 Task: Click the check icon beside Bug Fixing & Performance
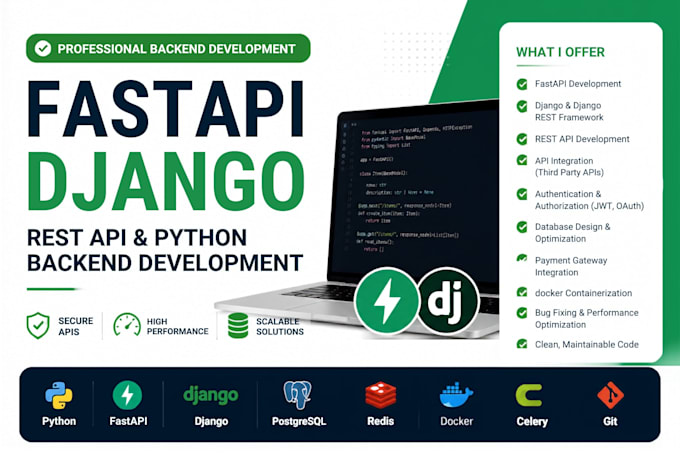pyautogui.click(x=522, y=313)
